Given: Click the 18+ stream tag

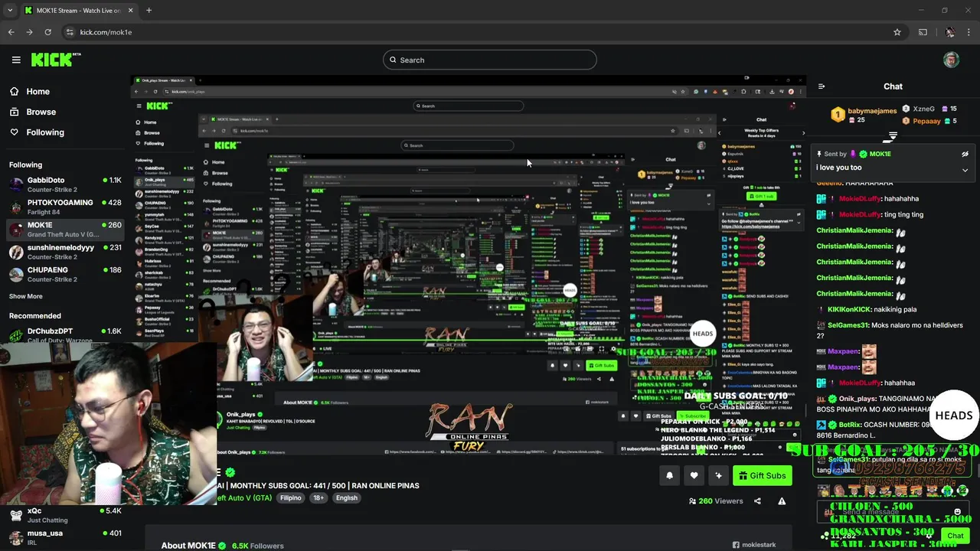Looking at the screenshot, I should point(318,497).
